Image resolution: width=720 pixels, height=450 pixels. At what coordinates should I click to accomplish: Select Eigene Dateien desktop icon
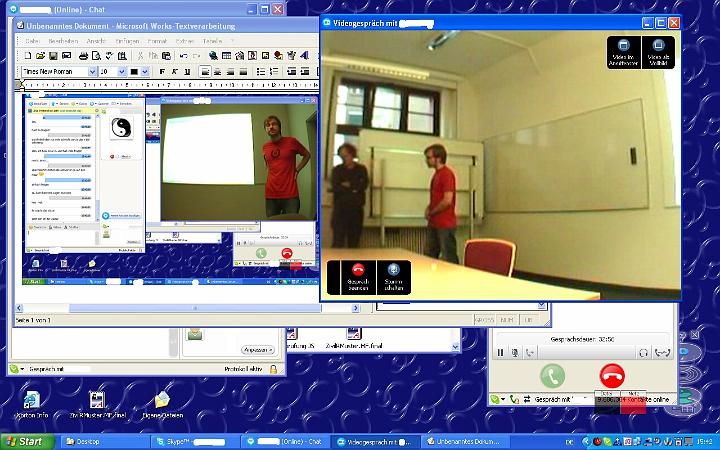coord(163,405)
